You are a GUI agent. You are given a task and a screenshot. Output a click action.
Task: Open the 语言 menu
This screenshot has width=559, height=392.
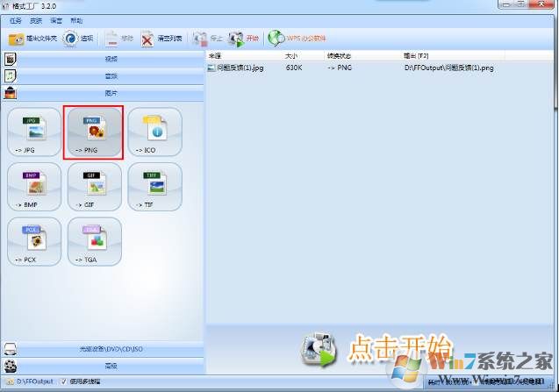pyautogui.click(x=56, y=21)
